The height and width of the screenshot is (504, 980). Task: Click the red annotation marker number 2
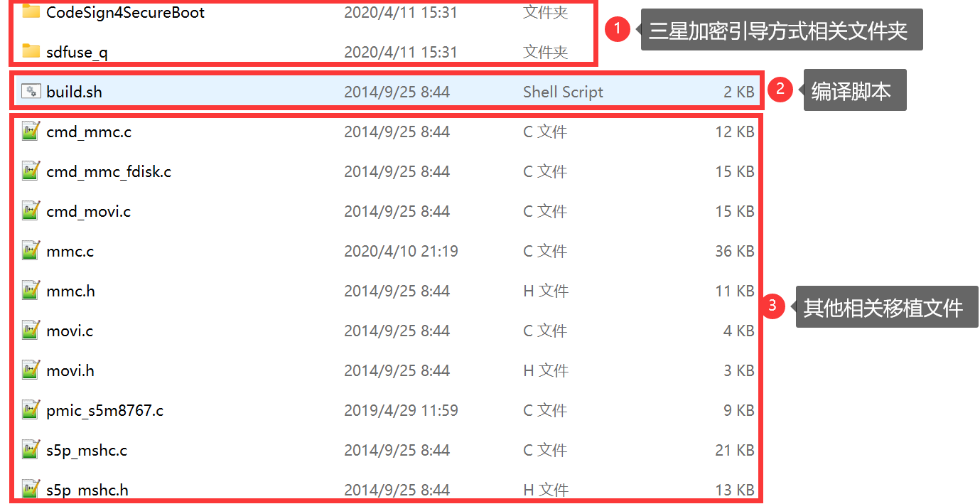pyautogui.click(x=780, y=90)
